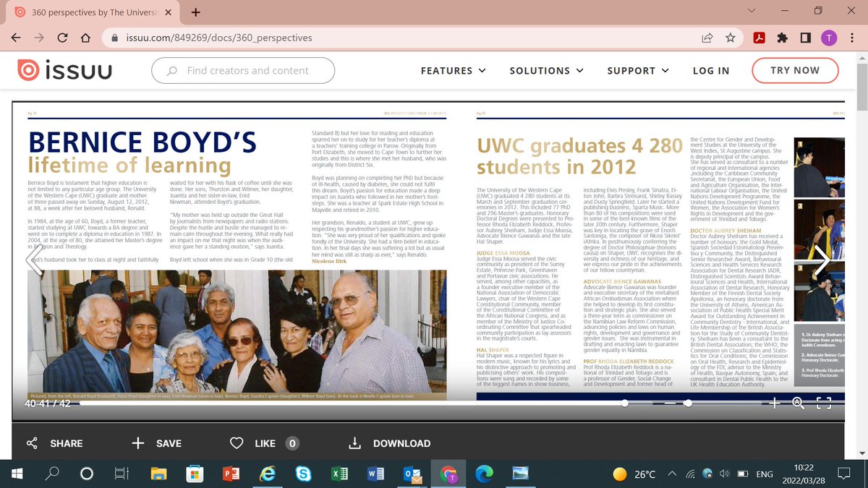Click the browser forward arrow

[x=40, y=38]
